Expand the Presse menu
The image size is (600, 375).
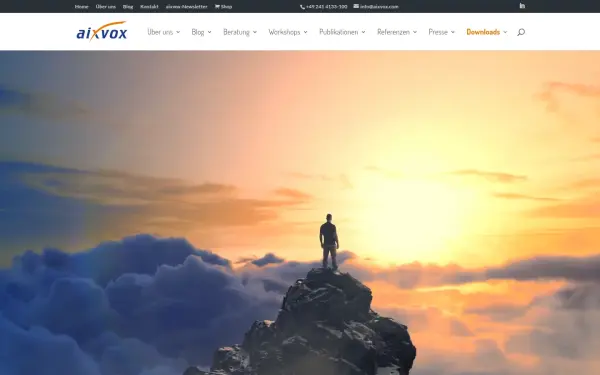(x=442, y=32)
